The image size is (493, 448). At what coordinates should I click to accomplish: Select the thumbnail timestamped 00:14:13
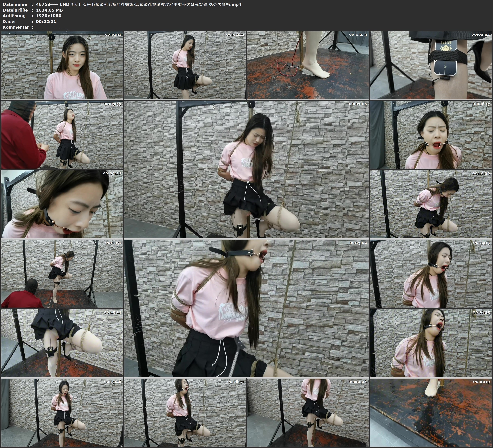431,273
